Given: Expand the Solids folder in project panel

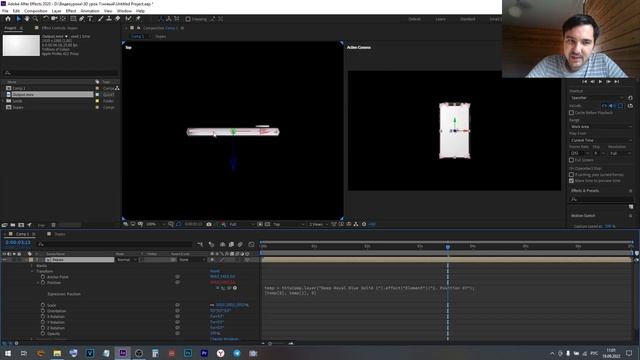Looking at the screenshot, I should [3, 101].
